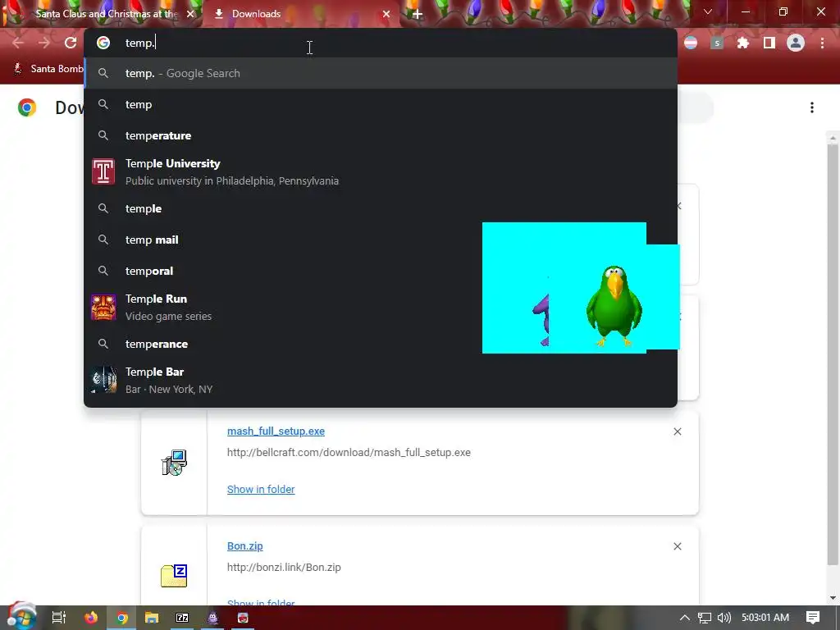Click the reload page icon
This screenshot has width=840, height=630.
[71, 43]
